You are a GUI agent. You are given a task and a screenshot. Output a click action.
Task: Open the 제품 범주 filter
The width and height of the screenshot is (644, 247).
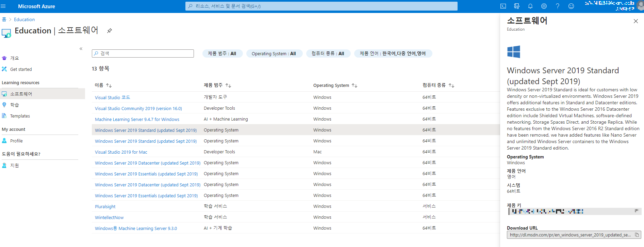point(222,53)
